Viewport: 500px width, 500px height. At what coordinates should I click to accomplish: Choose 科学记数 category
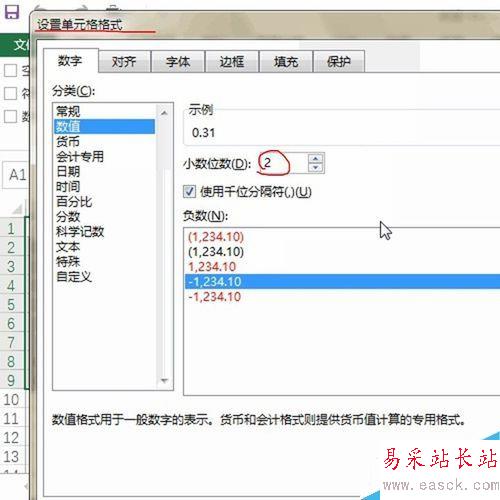click(104, 232)
